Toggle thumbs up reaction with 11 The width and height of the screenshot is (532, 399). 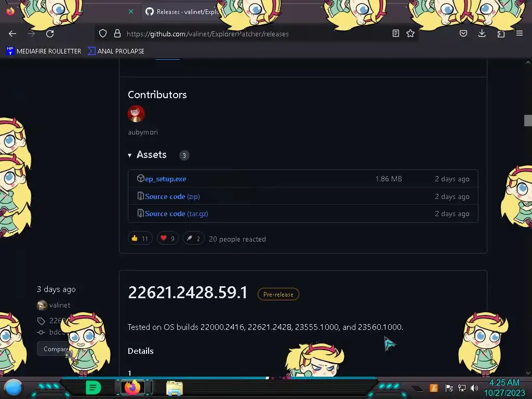tap(140, 238)
